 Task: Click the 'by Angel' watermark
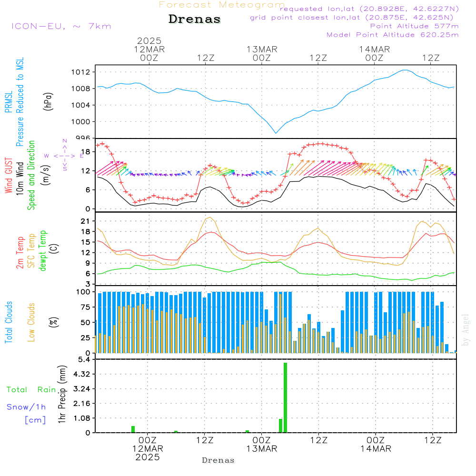466,330
